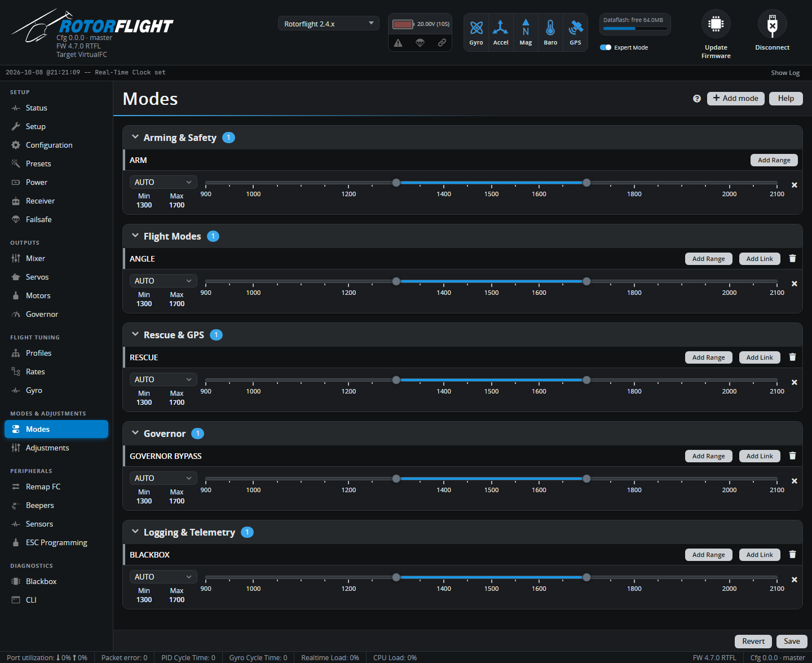The image size is (812, 663).
Task: Open the Rotorflight 2.4.x version dropdown
Action: (x=329, y=24)
